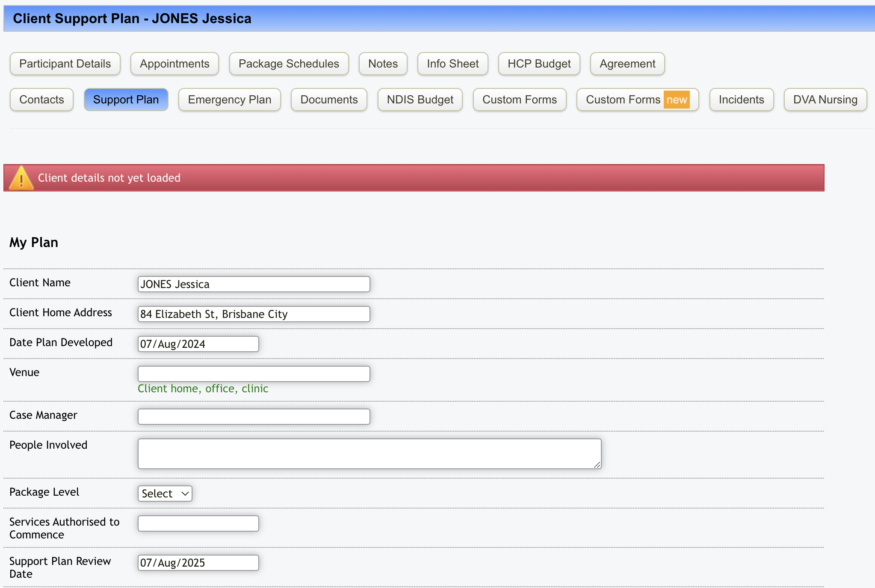Viewport: 875px width, 588px height.
Task: Grab the People Involved resize handle
Action: 597,465
